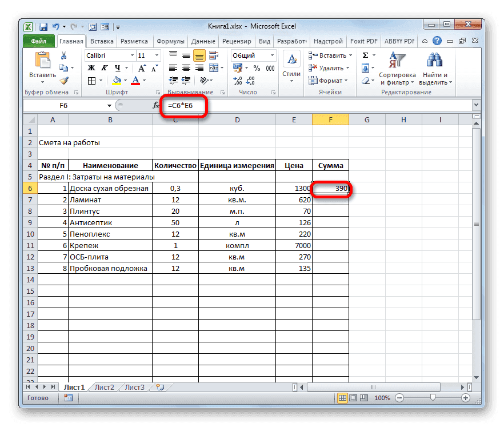The width and height of the screenshot is (504, 427).
Task: Switch to the Вставка ribbon tab
Action: (x=101, y=41)
